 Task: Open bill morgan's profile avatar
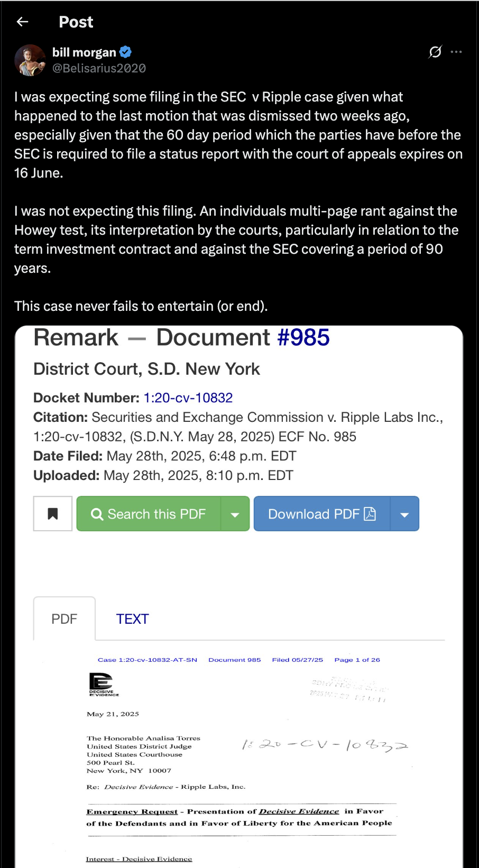30,60
